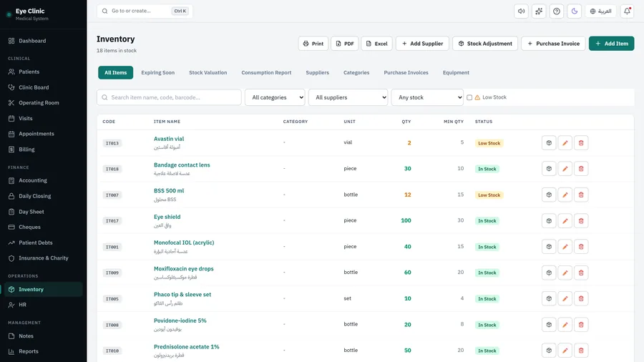Open the Consumption Report tab
Image resolution: width=644 pixels, height=362 pixels.
(266, 73)
